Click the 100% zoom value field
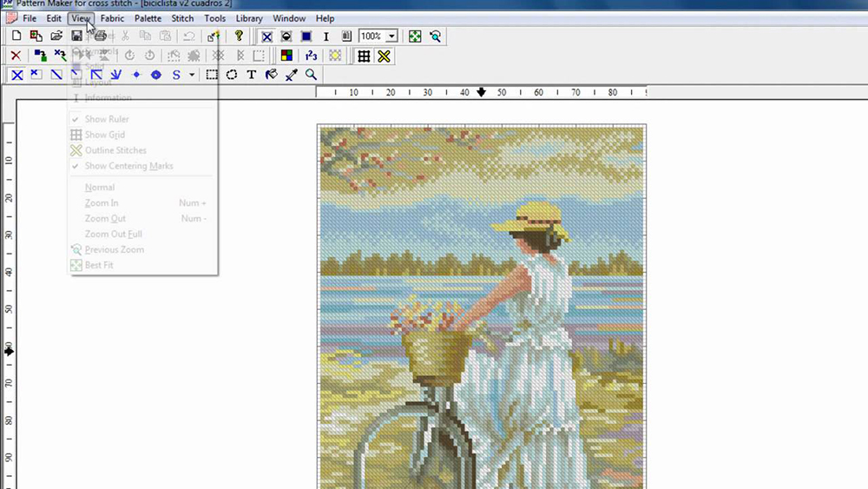 click(372, 36)
